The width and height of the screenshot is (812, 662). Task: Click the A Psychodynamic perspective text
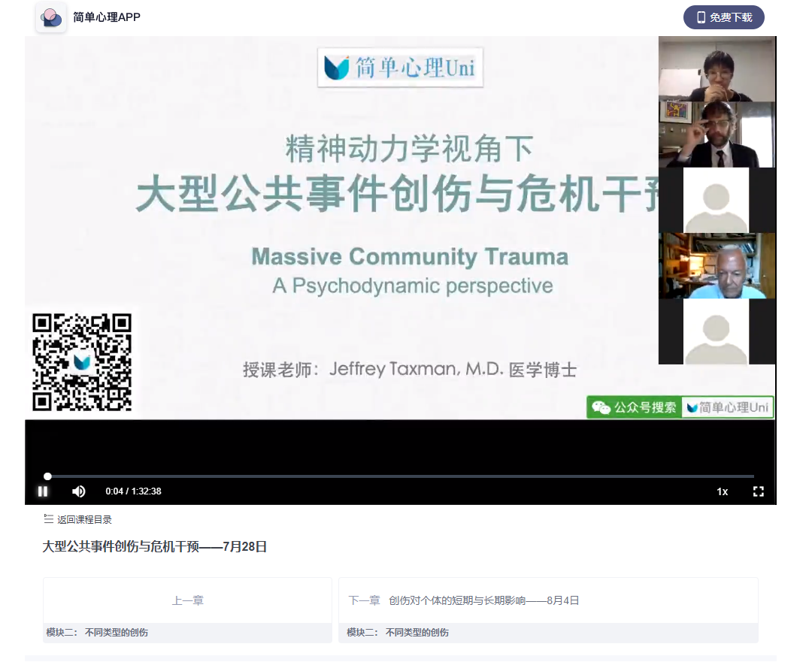(x=413, y=286)
